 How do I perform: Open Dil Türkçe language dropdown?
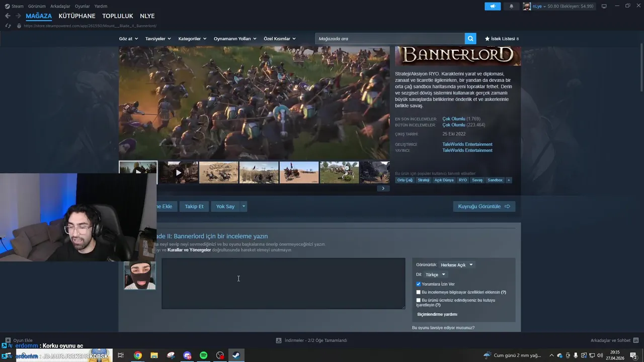(x=435, y=275)
